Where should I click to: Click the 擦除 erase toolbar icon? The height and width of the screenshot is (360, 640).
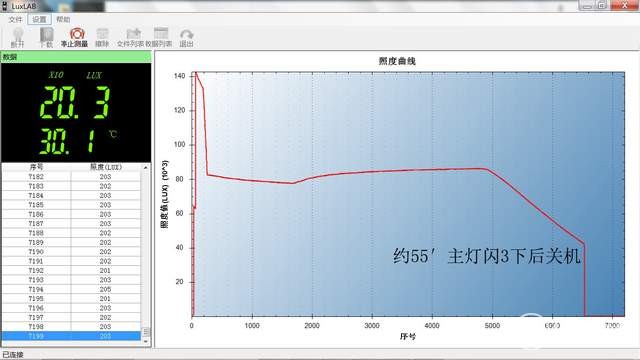(x=102, y=35)
